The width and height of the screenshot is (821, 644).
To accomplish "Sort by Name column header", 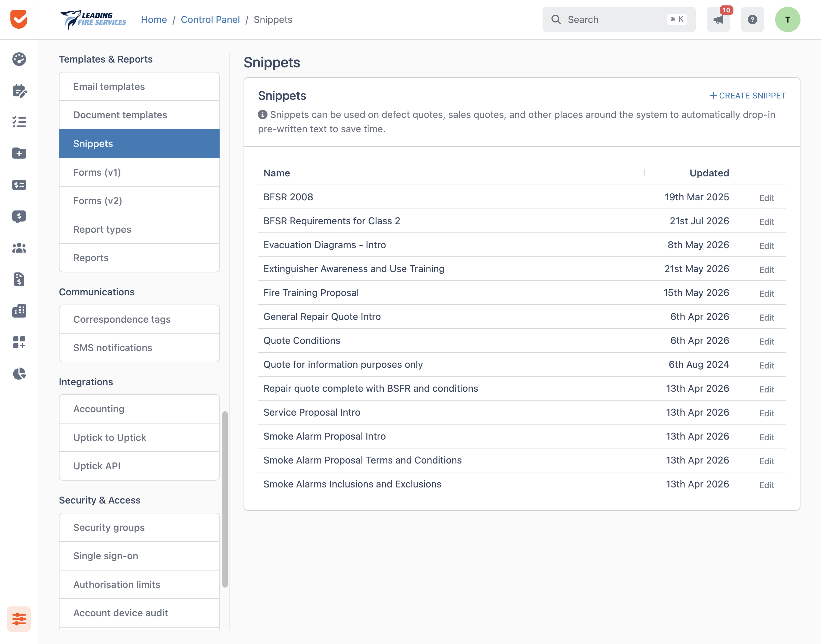I will pos(276,173).
